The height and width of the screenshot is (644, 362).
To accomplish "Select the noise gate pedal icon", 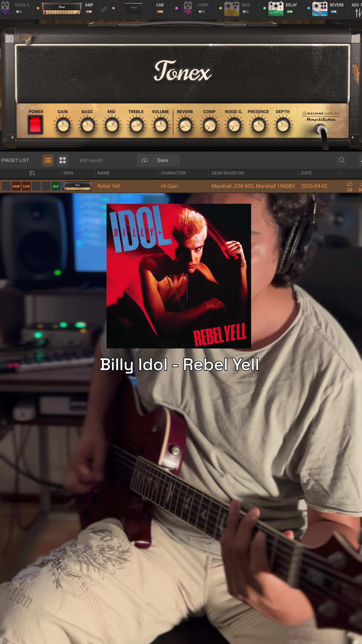I will [x=5, y=9].
